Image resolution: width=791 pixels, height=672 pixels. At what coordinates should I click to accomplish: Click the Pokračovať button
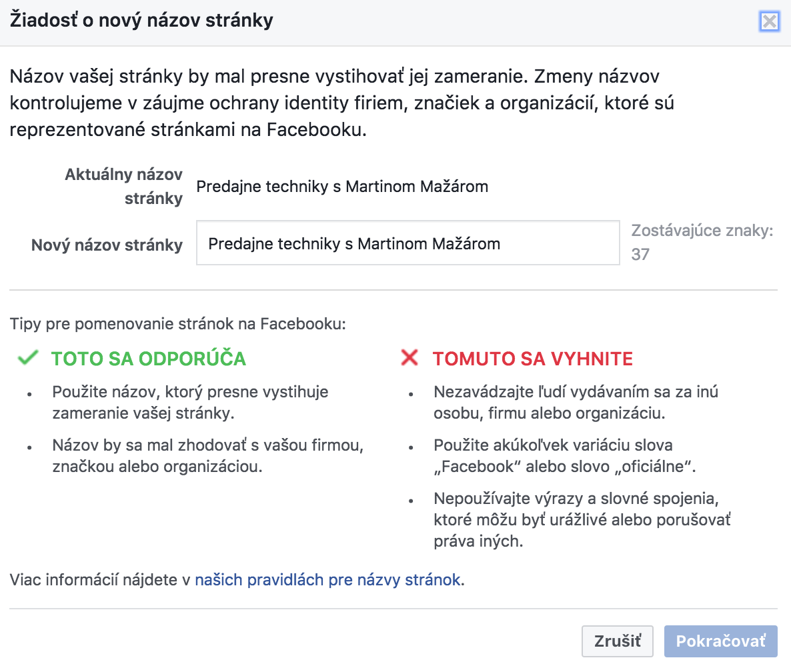click(x=720, y=641)
